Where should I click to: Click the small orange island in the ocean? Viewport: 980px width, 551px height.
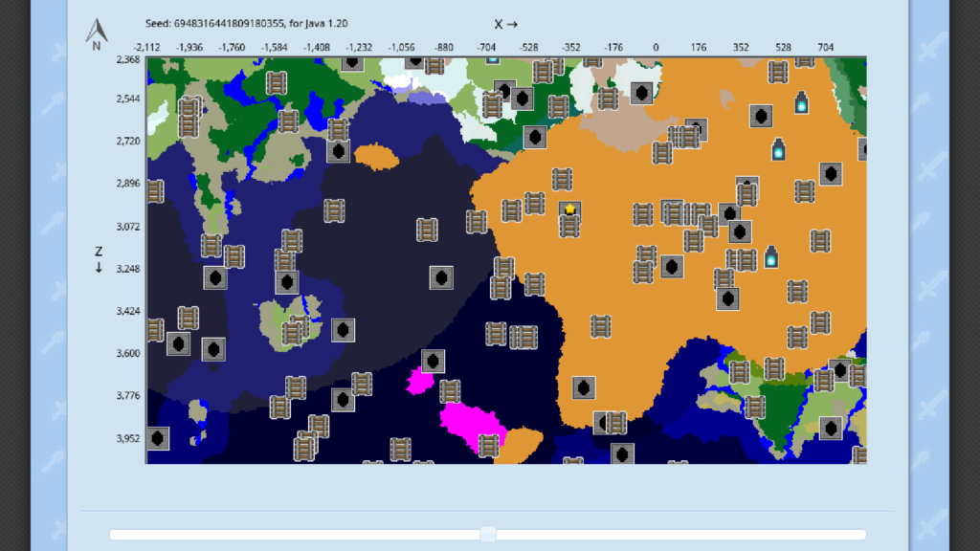pos(376,155)
